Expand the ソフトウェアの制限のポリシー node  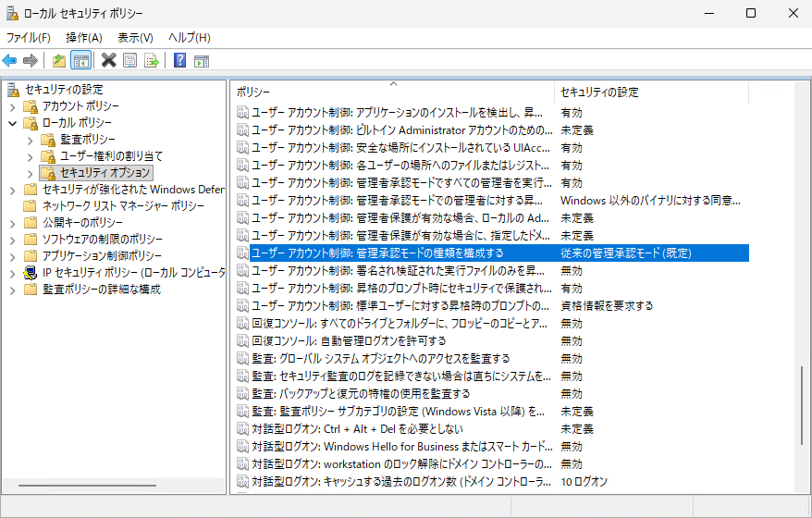click(x=13, y=240)
